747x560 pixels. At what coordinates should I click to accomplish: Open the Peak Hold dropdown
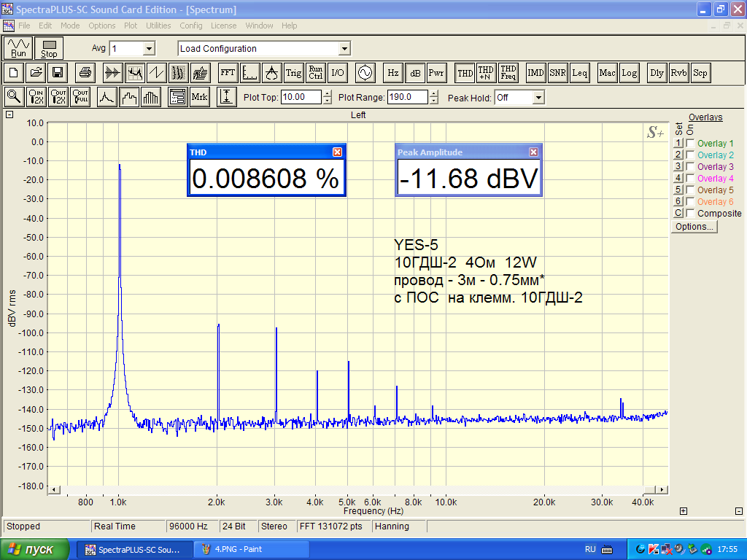[538, 98]
